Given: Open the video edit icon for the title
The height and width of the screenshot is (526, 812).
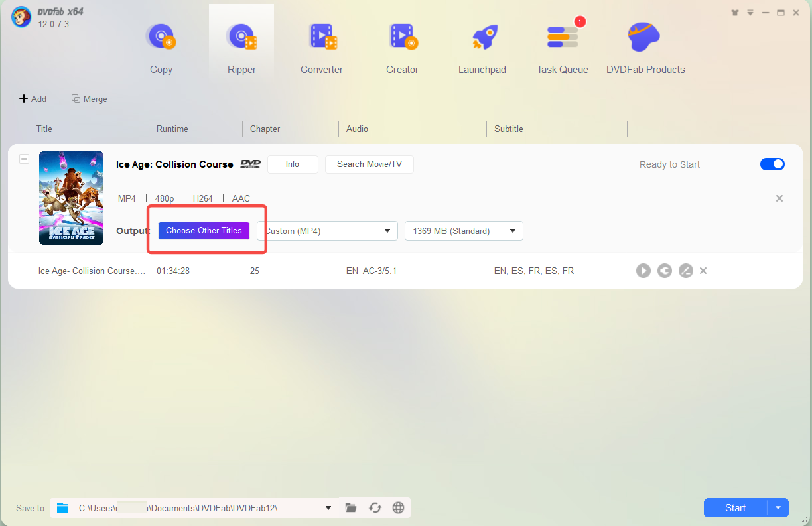Looking at the screenshot, I should [686, 271].
